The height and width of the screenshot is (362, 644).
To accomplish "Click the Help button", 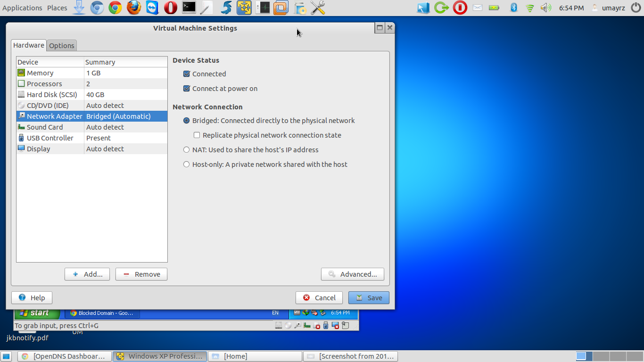I will click(32, 298).
